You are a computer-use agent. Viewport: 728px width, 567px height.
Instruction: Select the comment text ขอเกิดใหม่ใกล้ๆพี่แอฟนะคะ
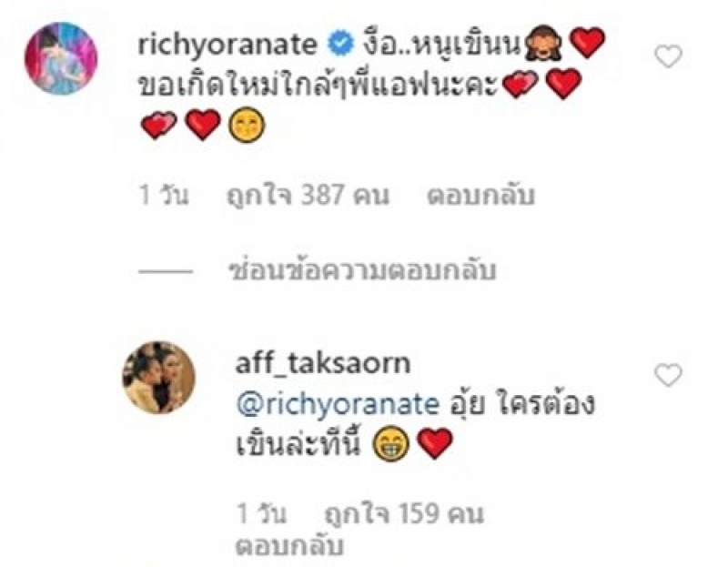click(318, 86)
